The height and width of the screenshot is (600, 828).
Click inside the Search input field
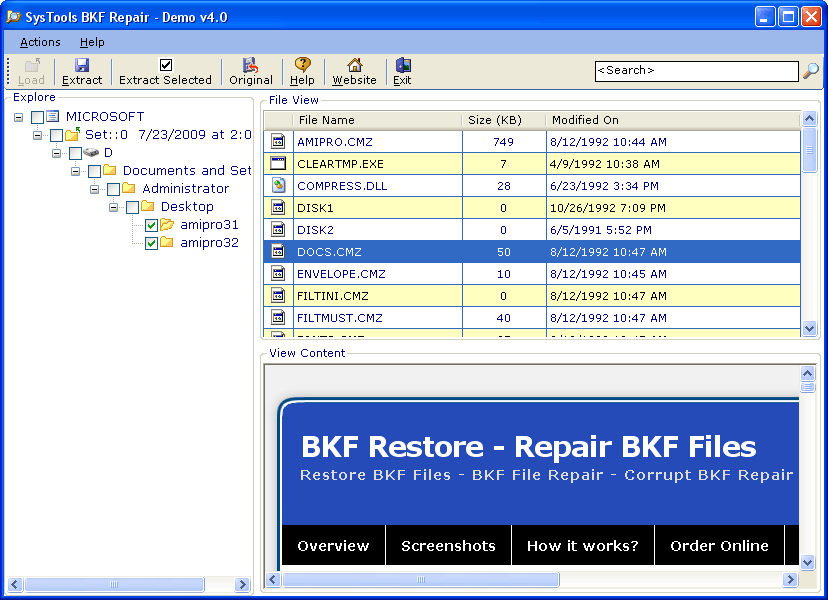pyautogui.click(x=695, y=71)
